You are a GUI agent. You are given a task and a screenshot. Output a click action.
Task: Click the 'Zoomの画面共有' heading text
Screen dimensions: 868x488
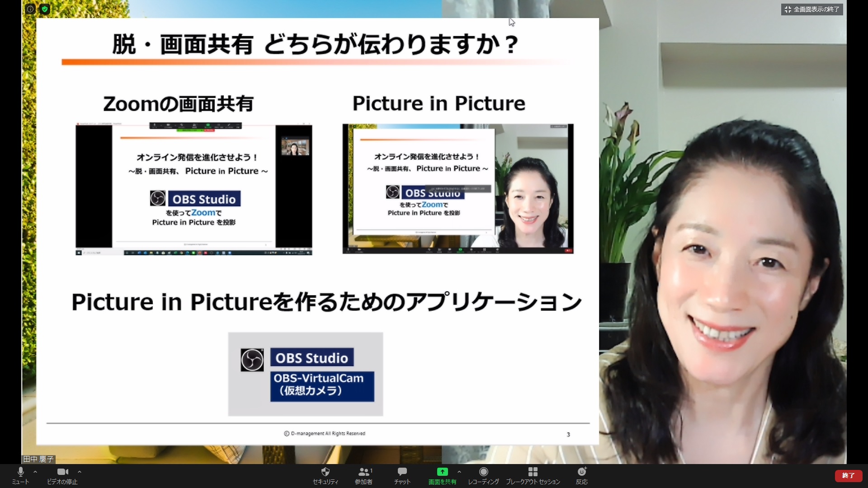pyautogui.click(x=178, y=104)
